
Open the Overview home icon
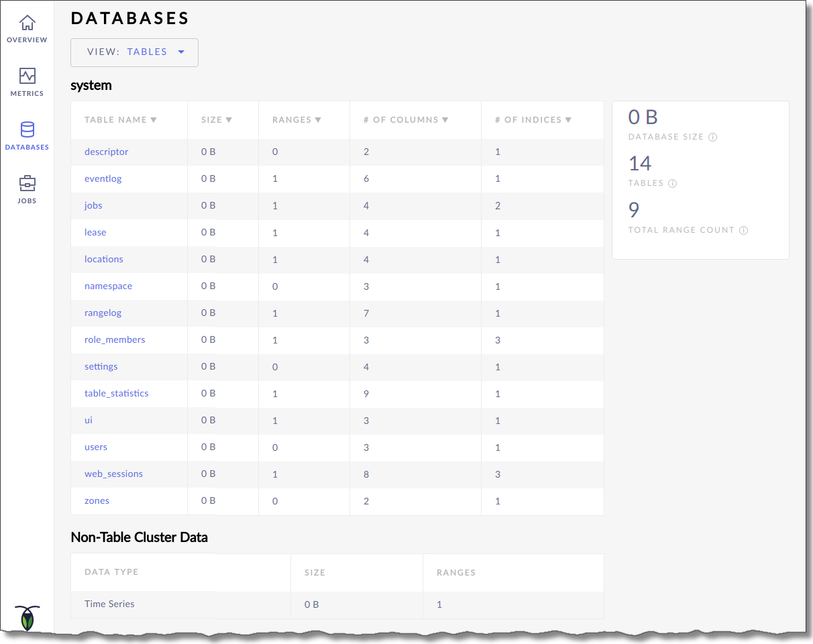(x=27, y=23)
